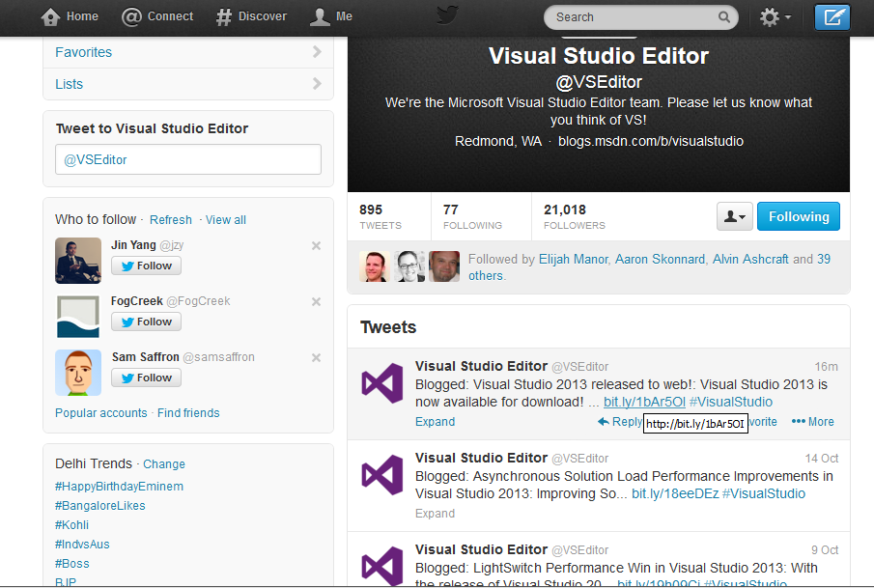Open the settings gear dropdown

pyautogui.click(x=775, y=17)
